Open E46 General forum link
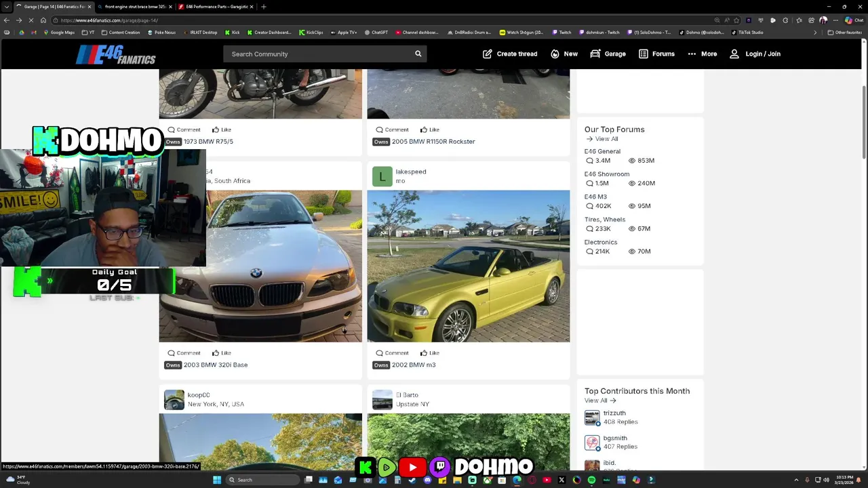Viewport: 868px width, 488px height. pos(602,151)
